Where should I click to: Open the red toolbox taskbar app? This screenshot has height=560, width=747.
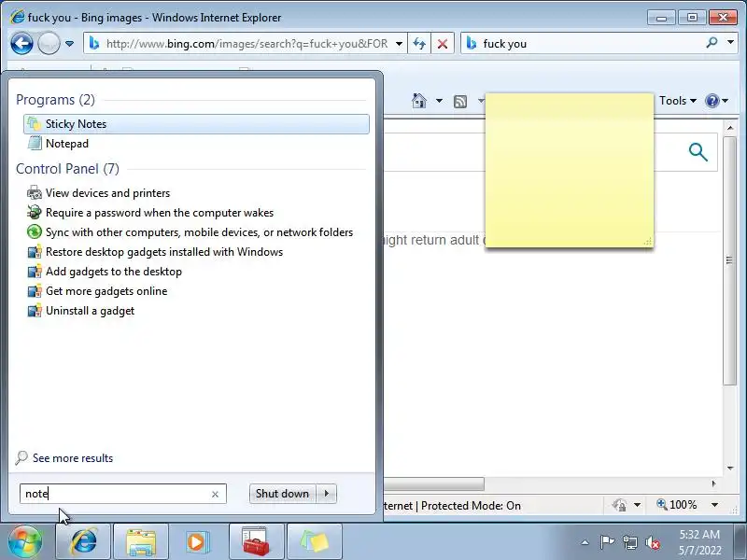pos(256,541)
